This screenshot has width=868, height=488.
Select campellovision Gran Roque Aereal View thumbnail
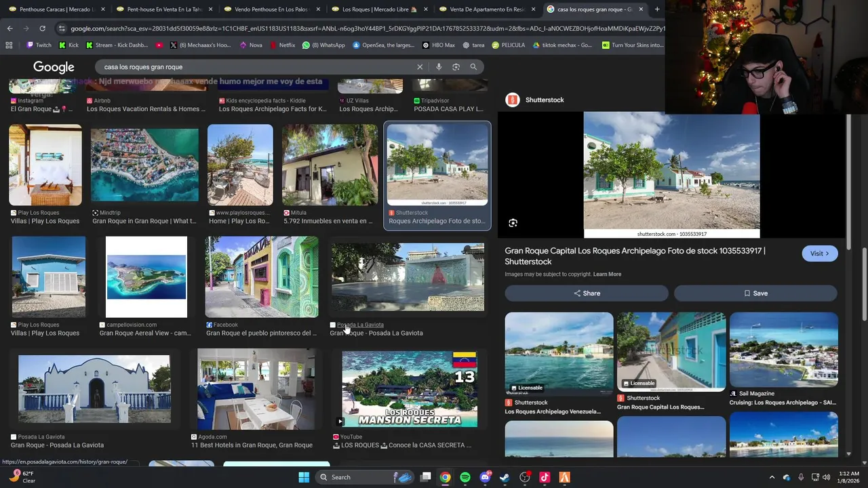(x=146, y=277)
